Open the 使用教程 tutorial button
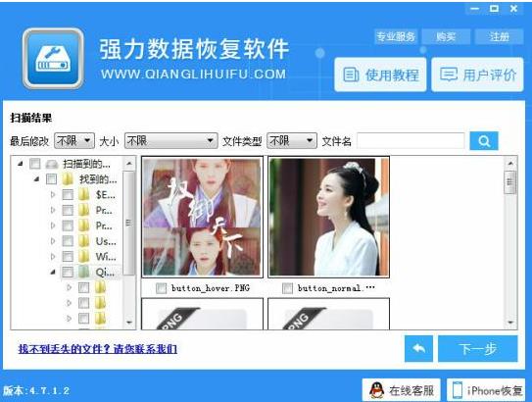This screenshot has height=402, width=532. click(x=380, y=75)
